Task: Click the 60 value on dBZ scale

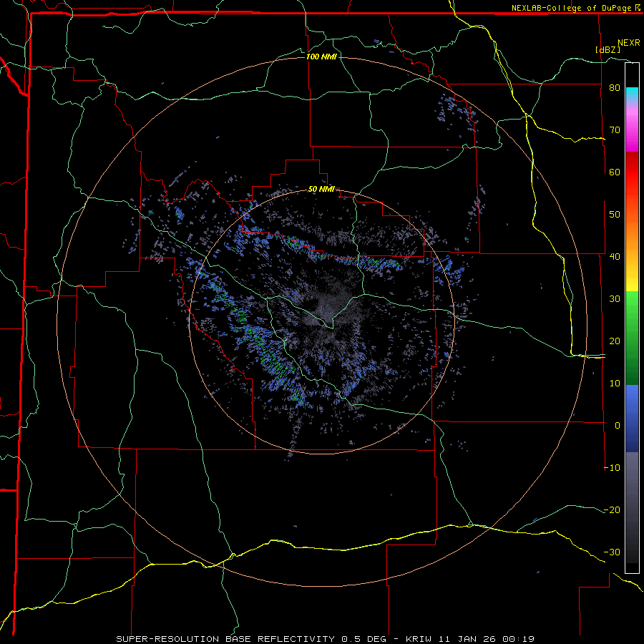Action: click(x=615, y=172)
